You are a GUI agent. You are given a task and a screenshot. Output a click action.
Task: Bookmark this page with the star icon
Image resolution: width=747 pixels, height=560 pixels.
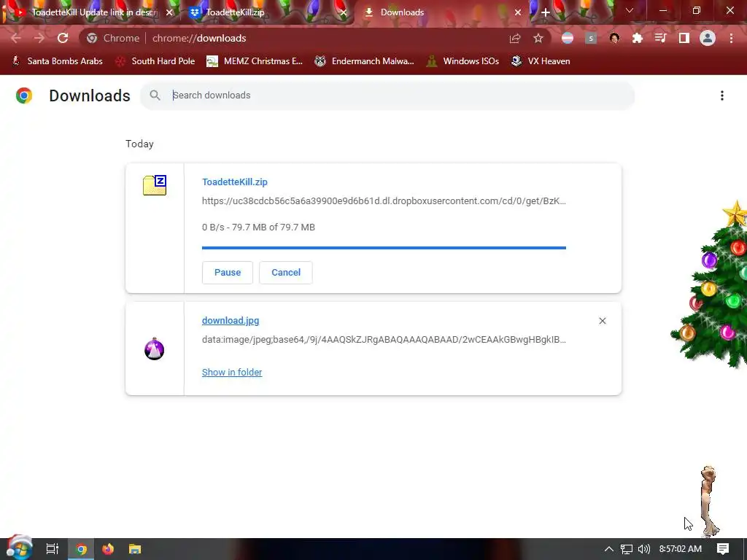pos(538,38)
